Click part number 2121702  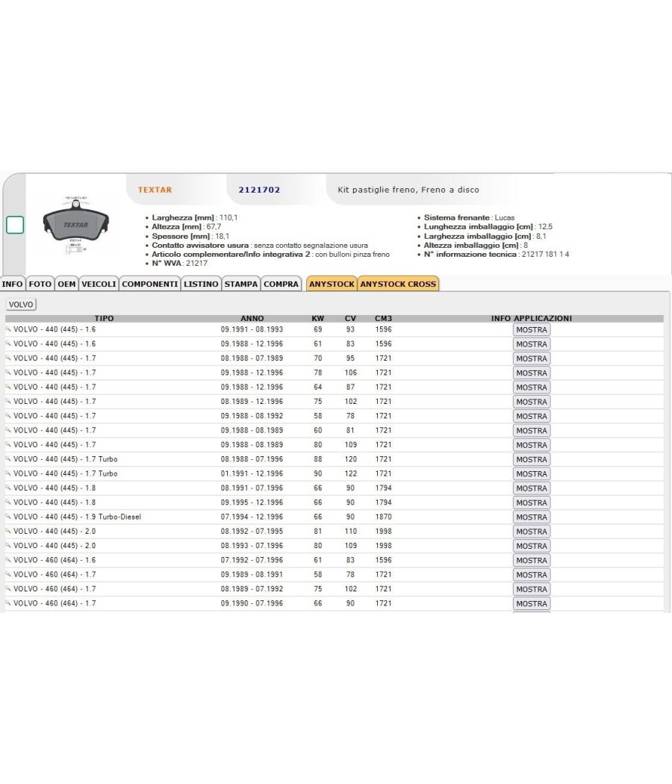tap(259, 190)
